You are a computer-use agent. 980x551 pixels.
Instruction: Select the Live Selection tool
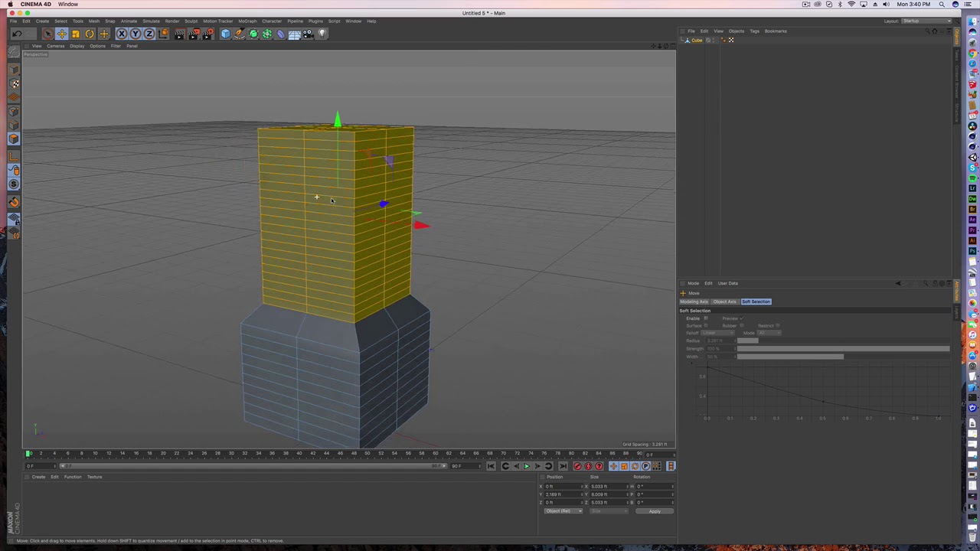click(47, 34)
